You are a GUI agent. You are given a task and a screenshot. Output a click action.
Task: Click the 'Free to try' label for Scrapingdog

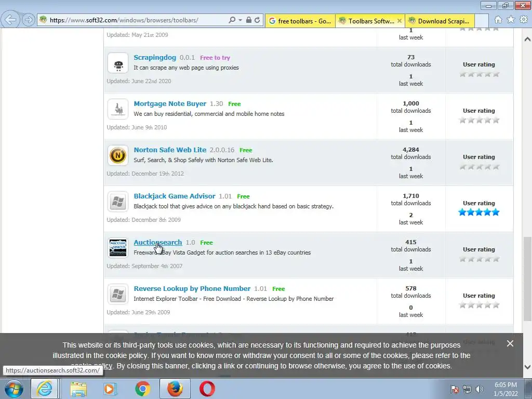tap(215, 58)
